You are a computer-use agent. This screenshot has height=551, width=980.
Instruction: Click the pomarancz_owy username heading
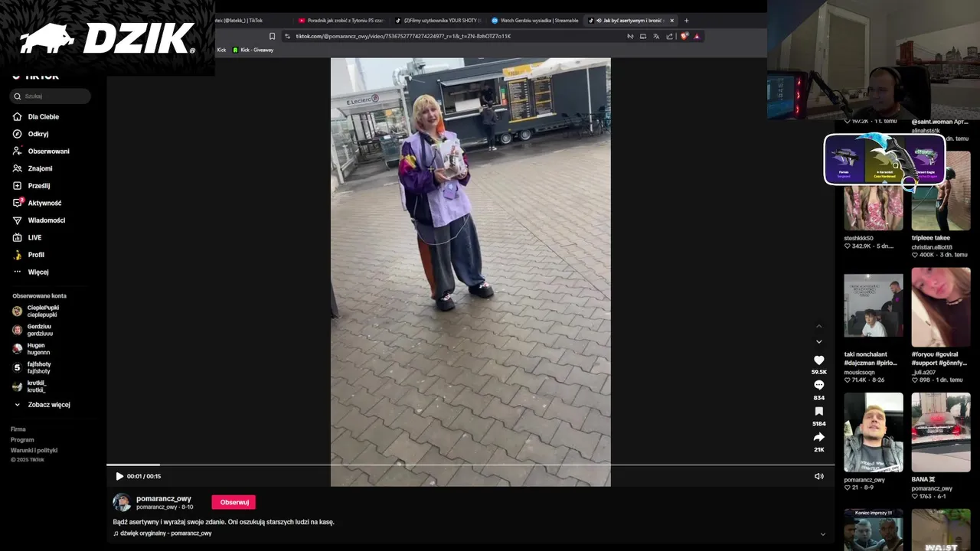[x=164, y=498]
